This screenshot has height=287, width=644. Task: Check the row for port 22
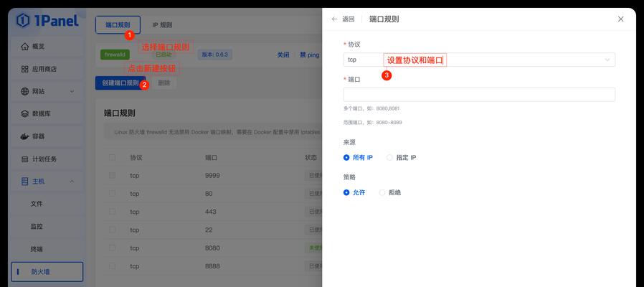[112, 230]
